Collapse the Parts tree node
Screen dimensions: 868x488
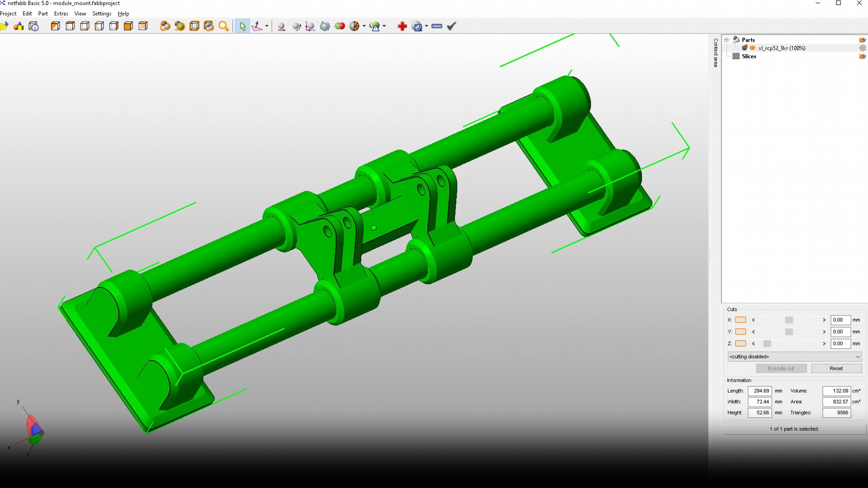coord(726,40)
